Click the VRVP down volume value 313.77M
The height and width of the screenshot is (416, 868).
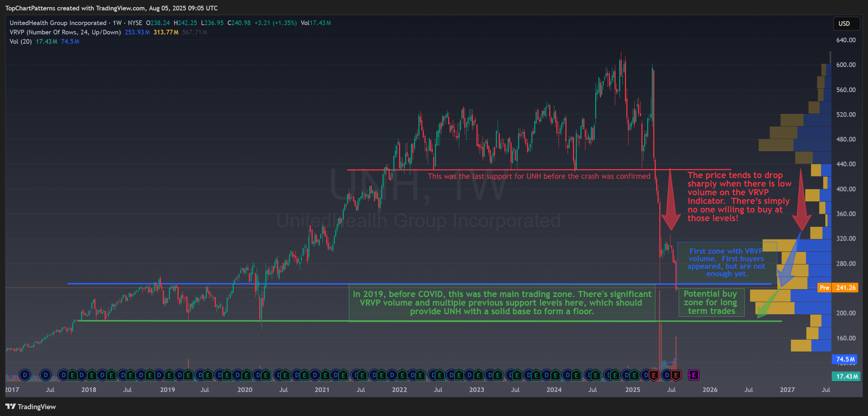pyautogui.click(x=166, y=32)
